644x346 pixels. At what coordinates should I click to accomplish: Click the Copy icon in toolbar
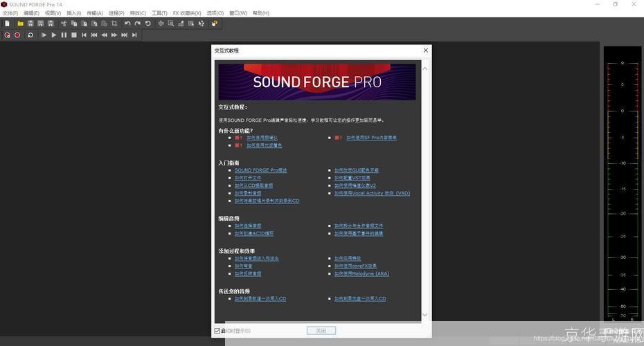click(x=74, y=24)
